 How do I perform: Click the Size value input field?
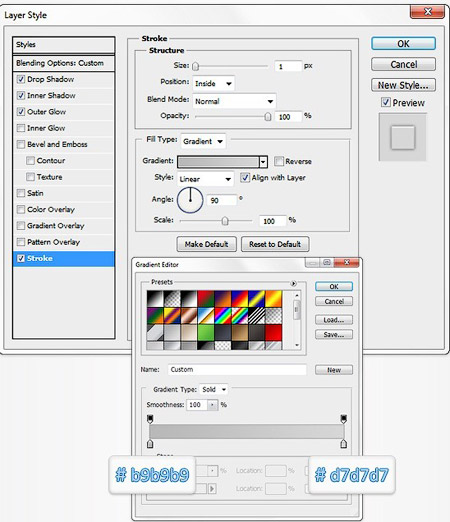[x=288, y=66]
